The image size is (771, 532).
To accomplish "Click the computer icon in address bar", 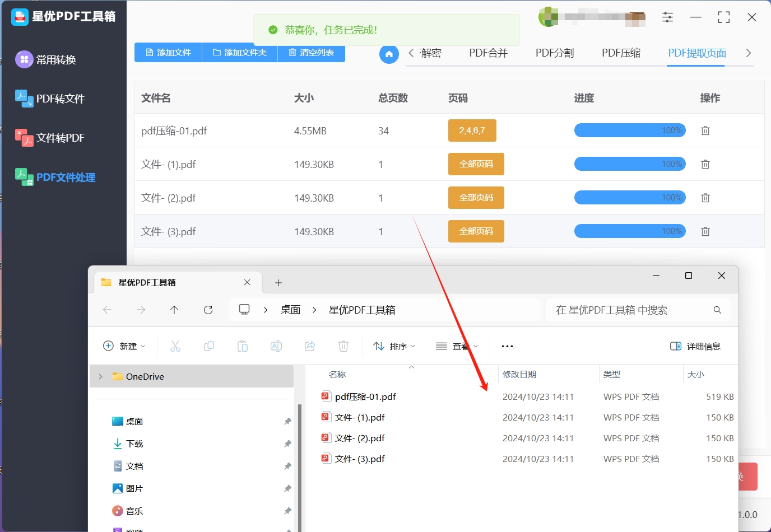I will pos(244,310).
